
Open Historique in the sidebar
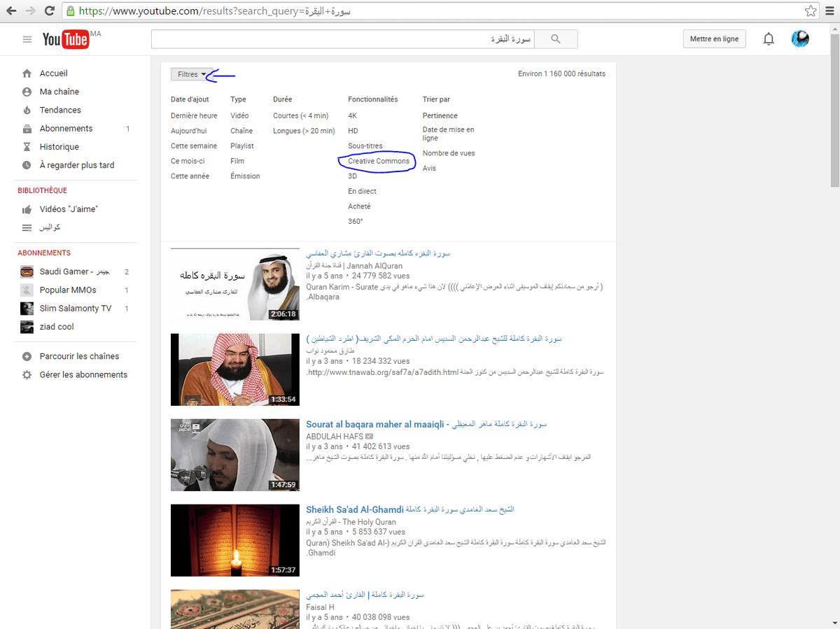(59, 147)
